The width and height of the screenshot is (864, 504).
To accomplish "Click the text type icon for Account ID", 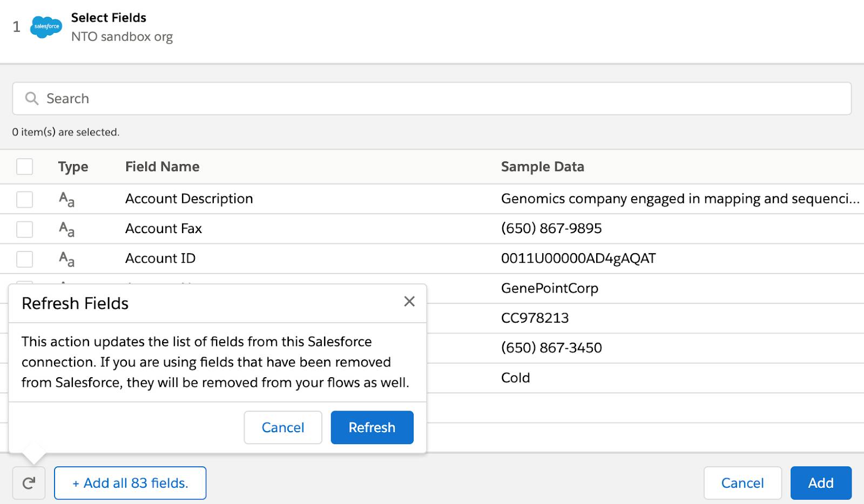I will coord(66,258).
